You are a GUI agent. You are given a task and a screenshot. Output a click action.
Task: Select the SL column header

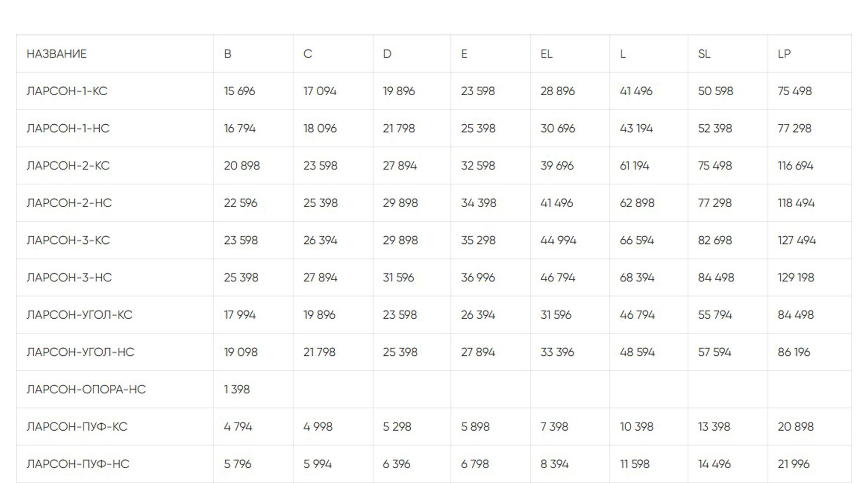click(704, 54)
